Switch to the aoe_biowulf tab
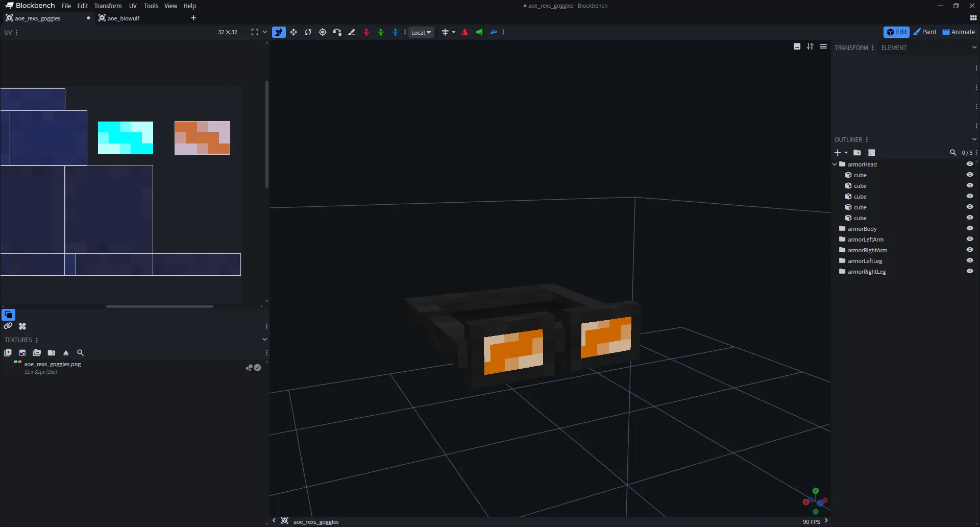Viewport: 980px width, 527px height. pyautogui.click(x=123, y=18)
